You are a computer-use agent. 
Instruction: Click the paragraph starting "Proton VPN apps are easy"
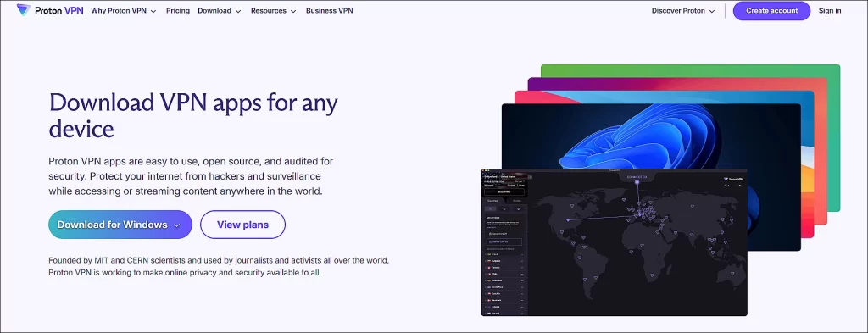(191, 176)
